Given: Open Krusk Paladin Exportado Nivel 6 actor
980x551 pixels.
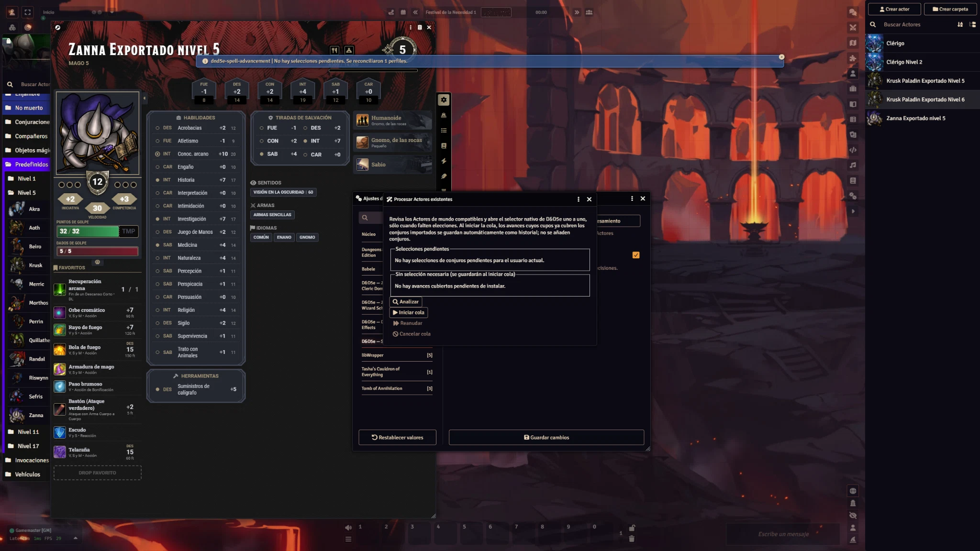Looking at the screenshot, I should pyautogui.click(x=922, y=100).
